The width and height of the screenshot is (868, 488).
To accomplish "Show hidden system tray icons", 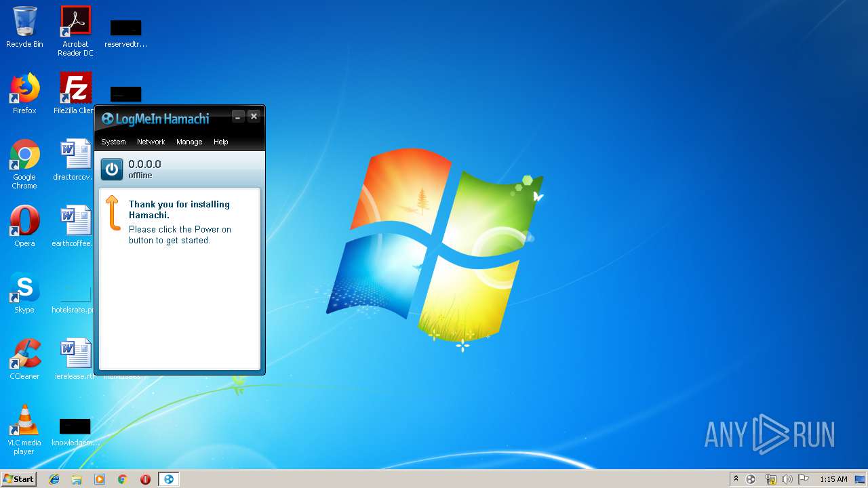I will (736, 479).
